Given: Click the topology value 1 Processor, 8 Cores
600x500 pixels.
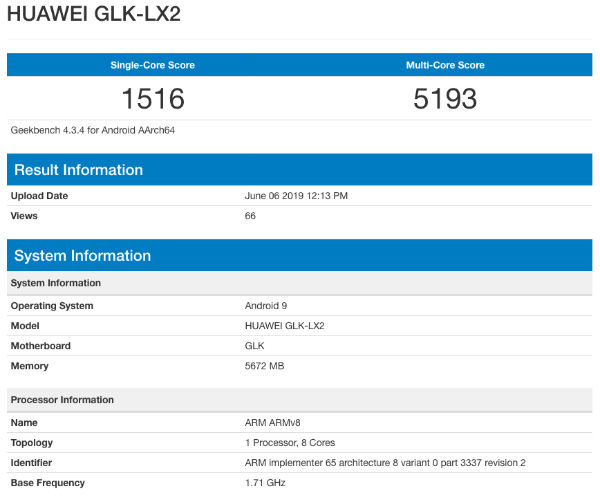Looking at the screenshot, I should [x=289, y=443].
